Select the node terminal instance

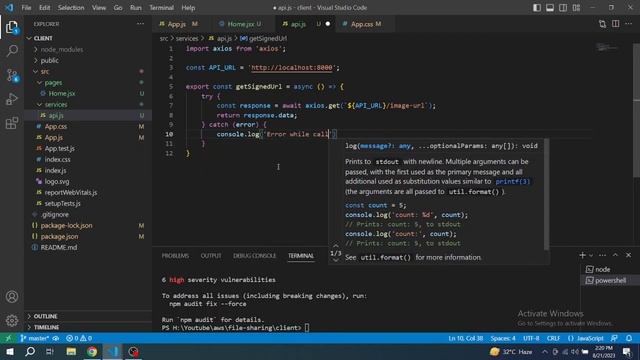[x=610, y=269]
